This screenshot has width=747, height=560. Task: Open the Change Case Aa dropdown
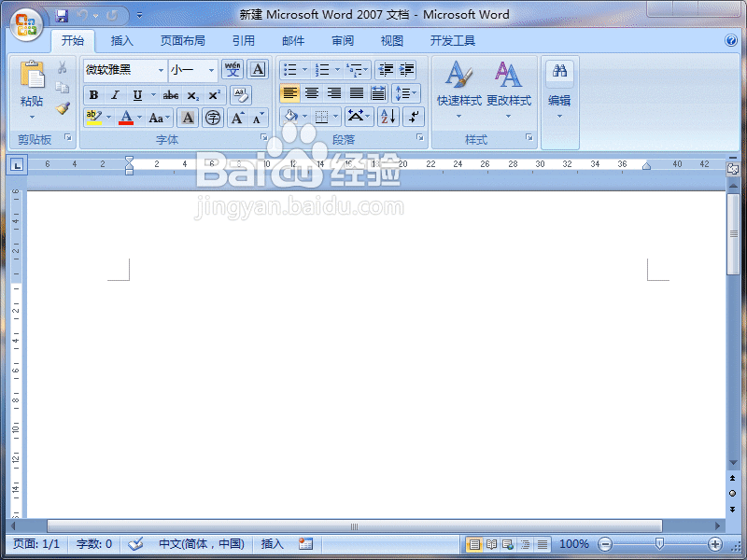pyautogui.click(x=159, y=118)
